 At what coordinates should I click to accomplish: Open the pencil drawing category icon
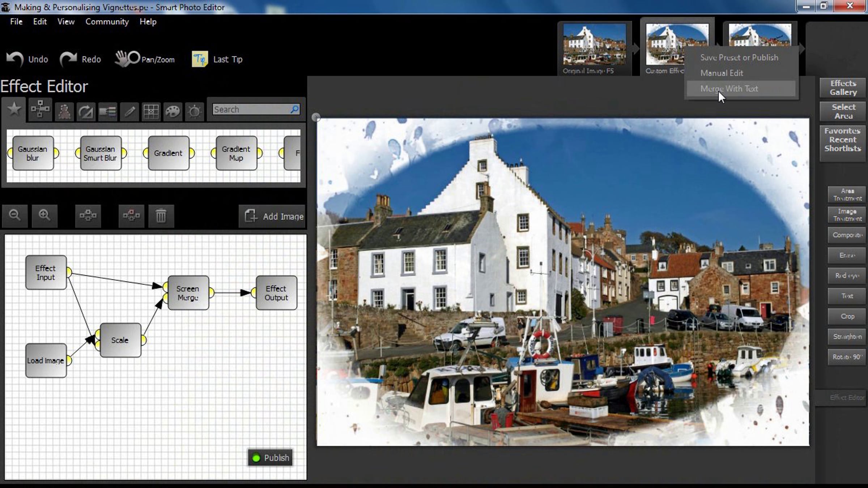pyautogui.click(x=129, y=111)
